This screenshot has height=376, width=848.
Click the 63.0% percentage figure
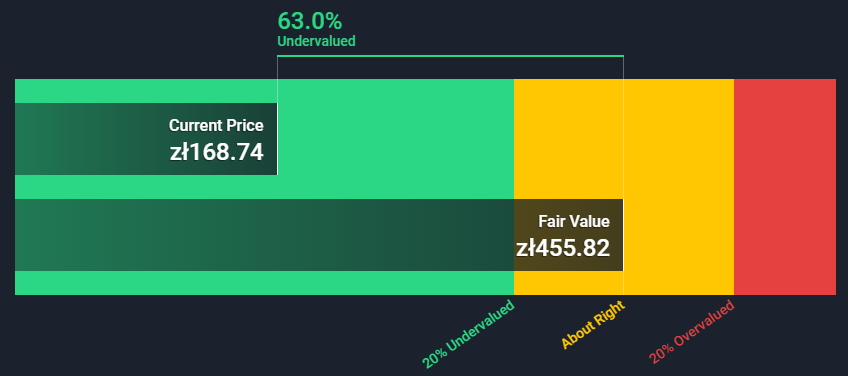point(309,21)
